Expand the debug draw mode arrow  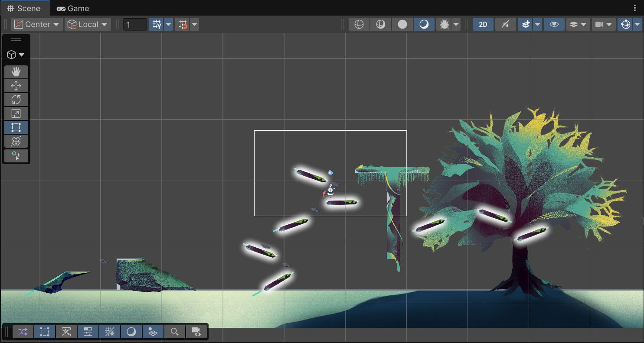tap(456, 24)
